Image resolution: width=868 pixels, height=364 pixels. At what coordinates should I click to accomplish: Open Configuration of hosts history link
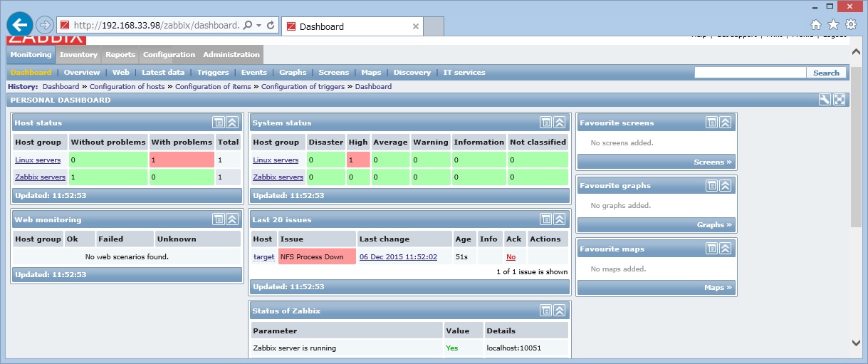pos(127,86)
